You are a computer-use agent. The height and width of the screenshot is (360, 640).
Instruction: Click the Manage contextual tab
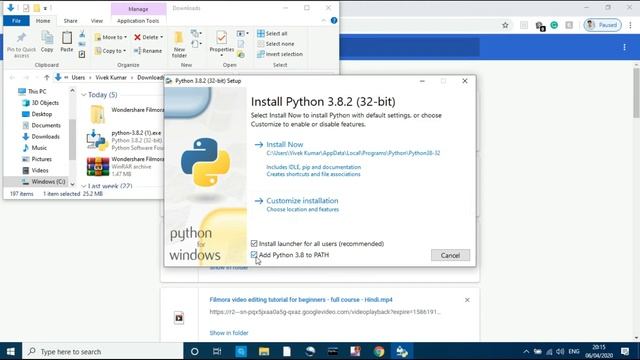(x=138, y=9)
